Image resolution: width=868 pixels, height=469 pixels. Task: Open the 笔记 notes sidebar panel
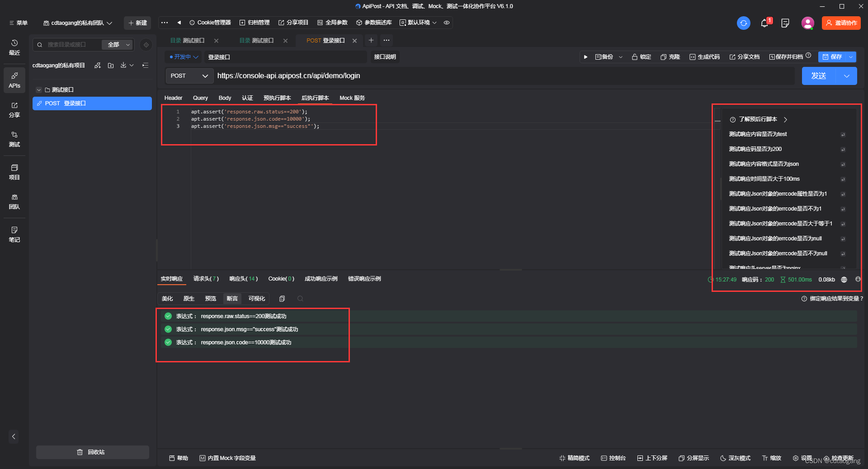[x=14, y=234]
